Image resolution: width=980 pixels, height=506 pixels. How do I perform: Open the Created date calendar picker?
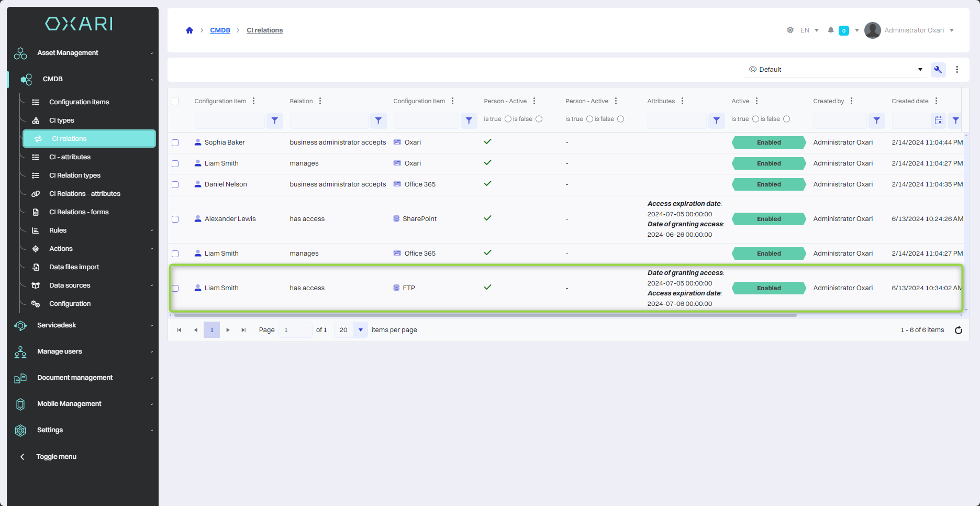938,120
